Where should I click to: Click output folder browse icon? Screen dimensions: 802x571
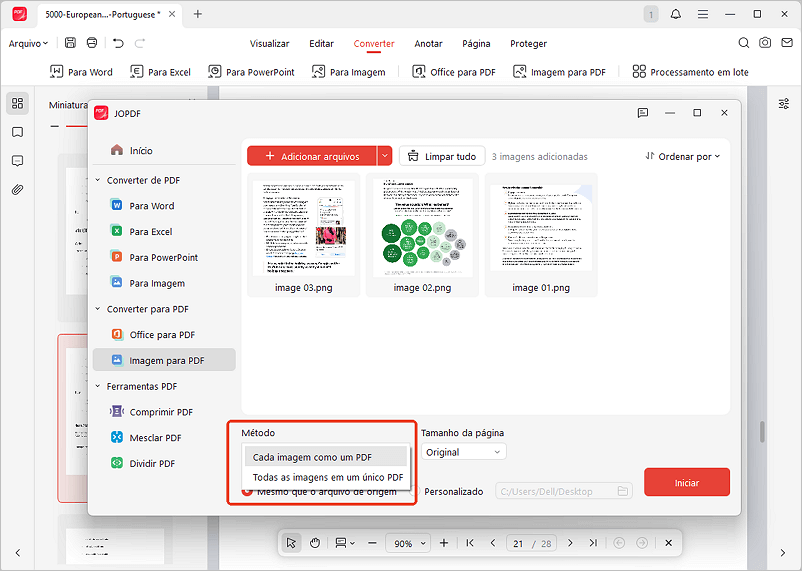tap(622, 491)
